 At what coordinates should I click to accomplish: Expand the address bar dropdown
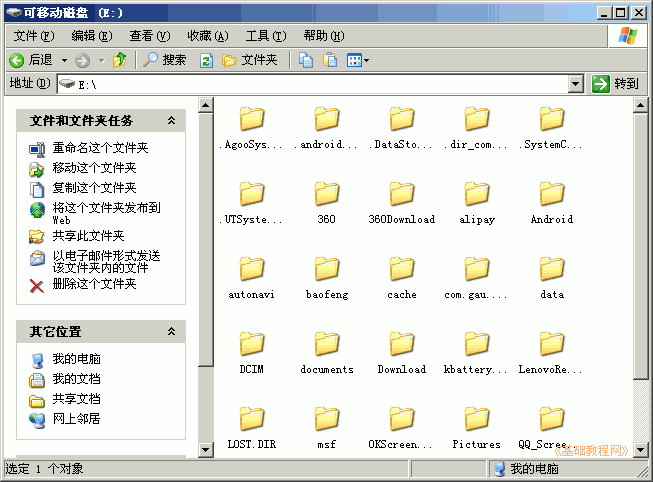click(575, 85)
